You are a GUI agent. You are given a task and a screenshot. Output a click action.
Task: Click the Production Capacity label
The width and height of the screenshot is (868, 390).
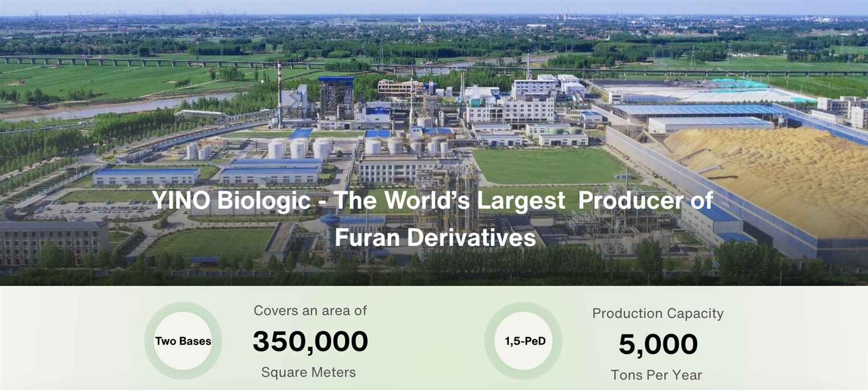point(658,314)
